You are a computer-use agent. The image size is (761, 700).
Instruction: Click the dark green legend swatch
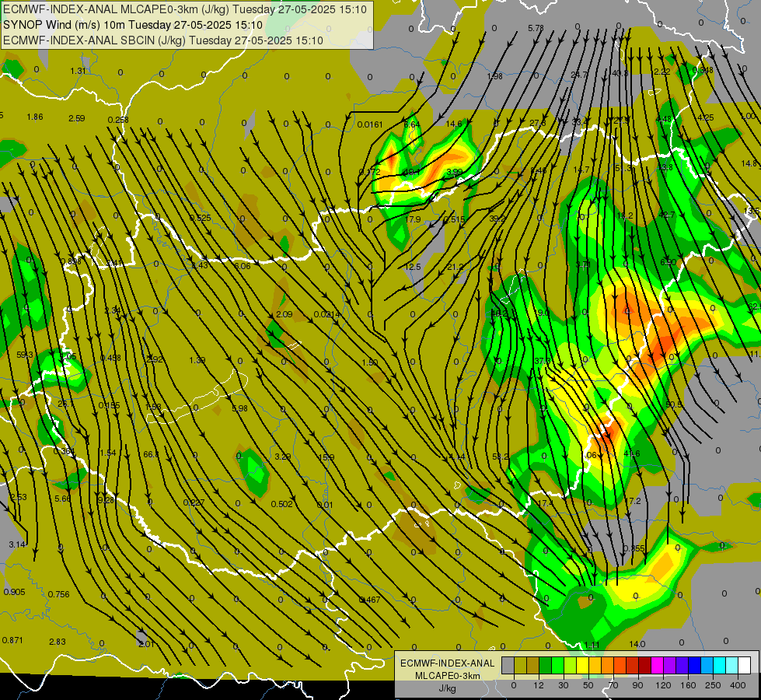tap(546, 665)
